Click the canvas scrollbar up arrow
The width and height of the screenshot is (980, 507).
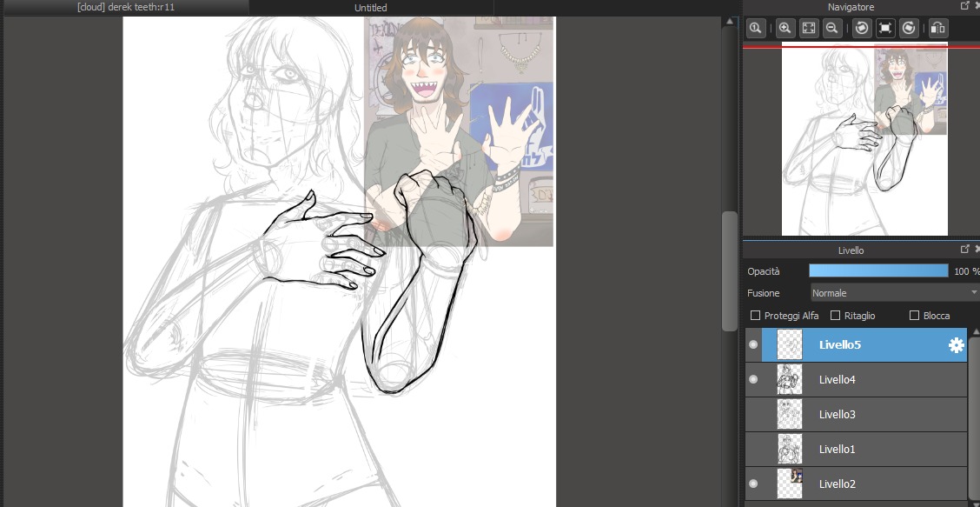[730, 21]
